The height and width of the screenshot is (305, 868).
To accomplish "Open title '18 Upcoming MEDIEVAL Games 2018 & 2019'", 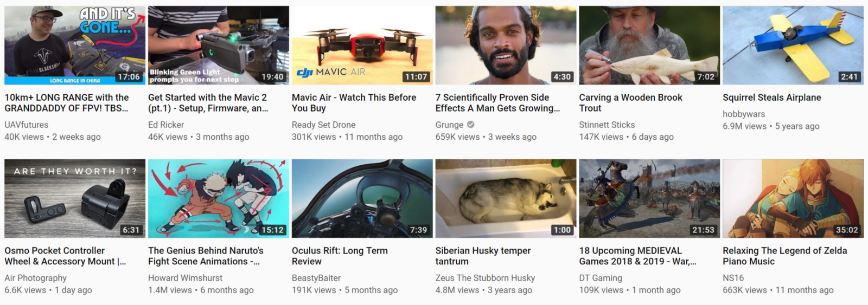I will point(638,256).
